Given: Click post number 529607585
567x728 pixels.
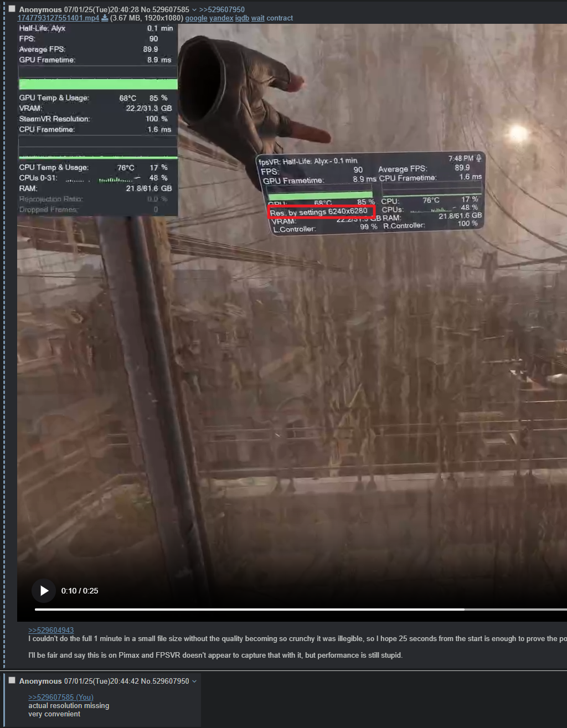Looking at the screenshot, I should click(x=171, y=10).
